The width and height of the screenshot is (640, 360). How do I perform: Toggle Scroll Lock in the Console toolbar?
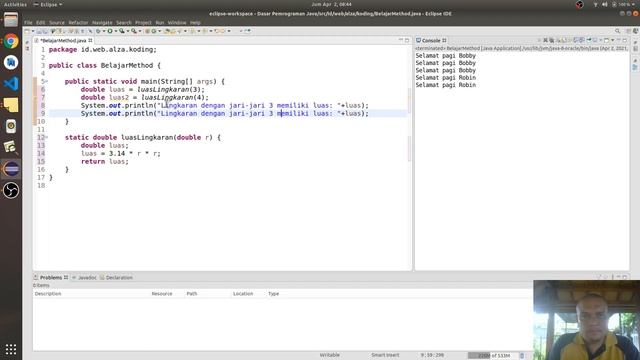[x=564, y=40]
